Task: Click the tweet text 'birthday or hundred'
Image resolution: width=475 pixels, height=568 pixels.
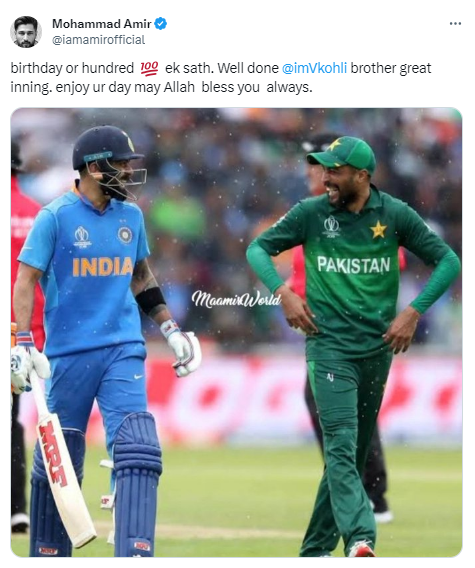Action: click(x=72, y=68)
